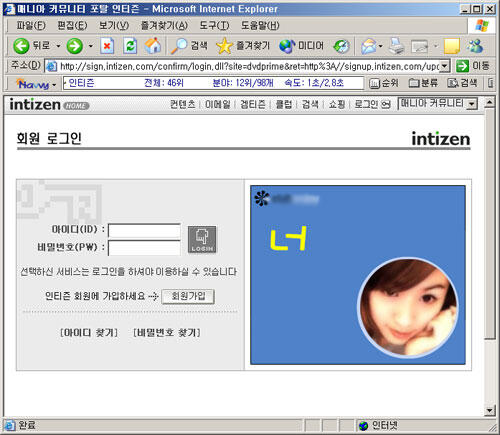The height and width of the screenshot is (435, 500).
Task: Click the 컨텐츠 navigation link
Action: (183, 104)
